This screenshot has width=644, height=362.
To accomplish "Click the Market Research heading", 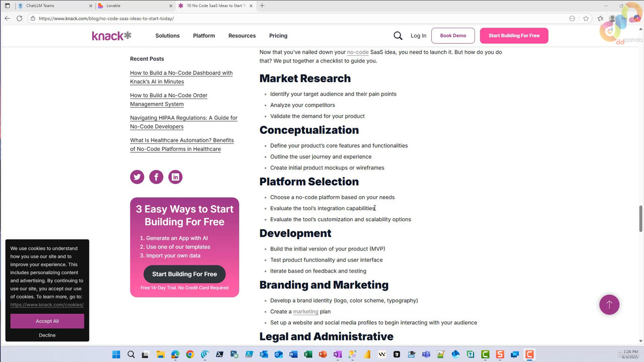I will [x=305, y=78].
